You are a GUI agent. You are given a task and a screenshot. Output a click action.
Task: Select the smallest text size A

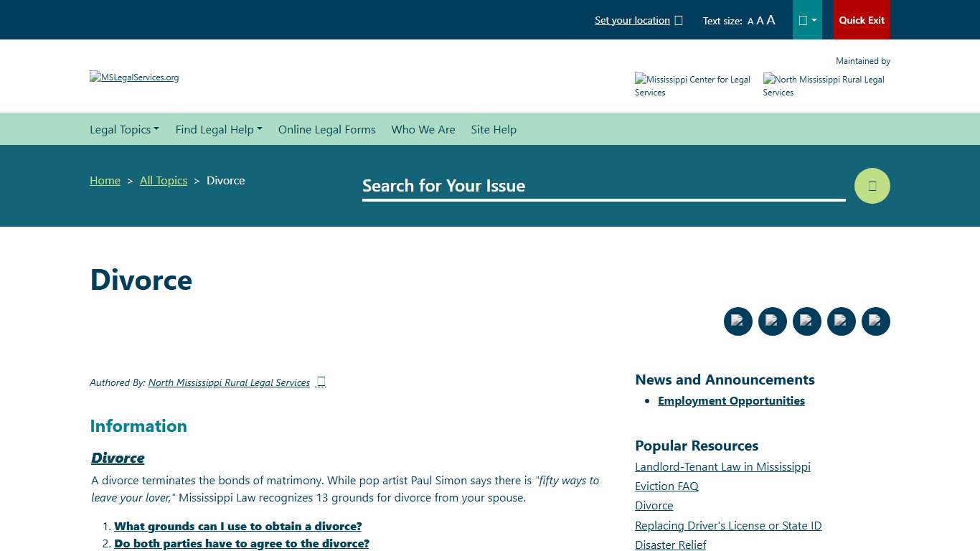(750, 22)
